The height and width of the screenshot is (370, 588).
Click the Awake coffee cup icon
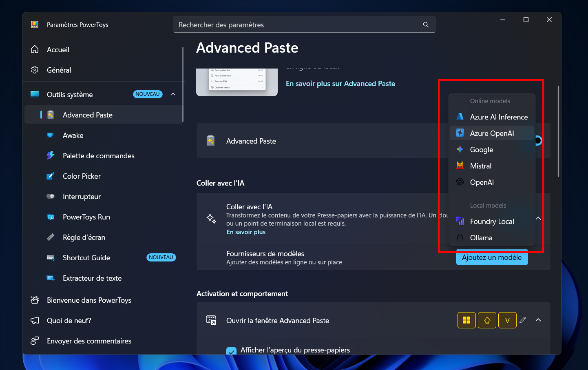pos(51,135)
